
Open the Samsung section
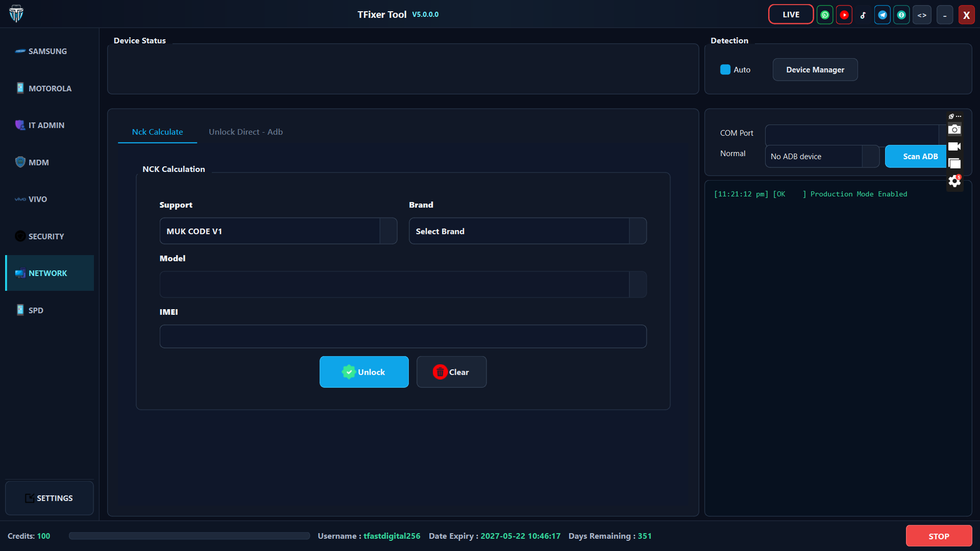pyautogui.click(x=50, y=51)
